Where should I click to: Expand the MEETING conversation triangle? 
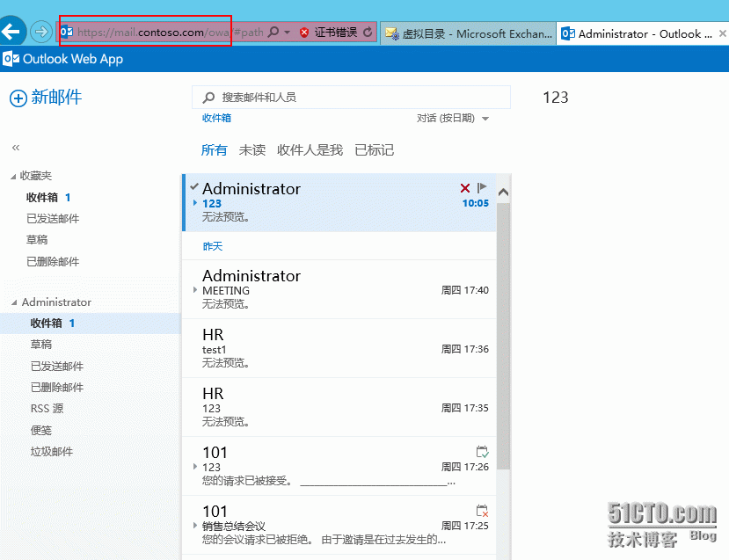[195, 290]
